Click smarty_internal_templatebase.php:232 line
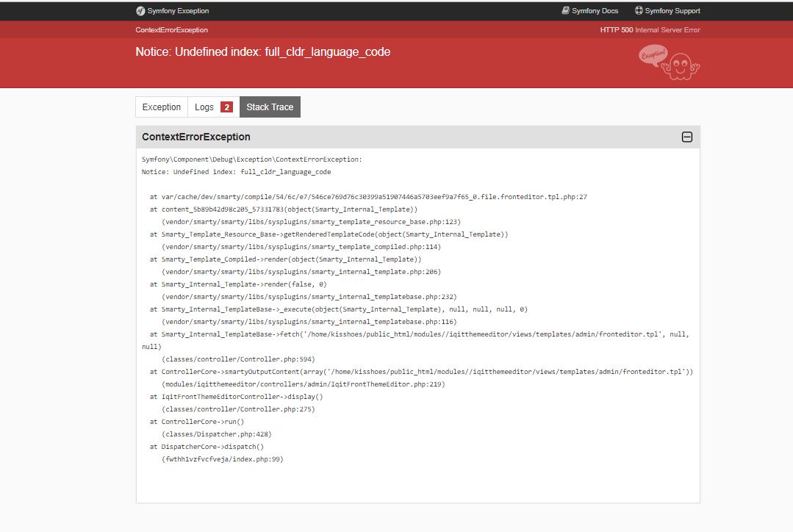 point(309,297)
